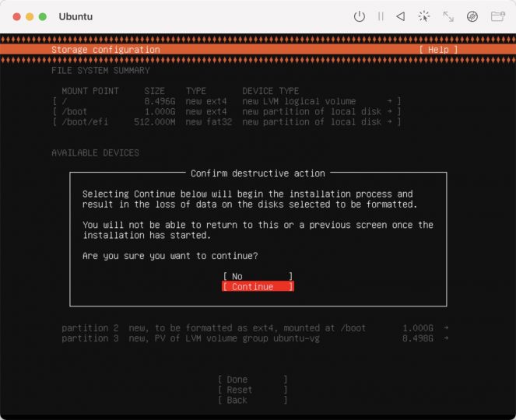Click 'new LVM logical volume' device type

click(x=299, y=101)
